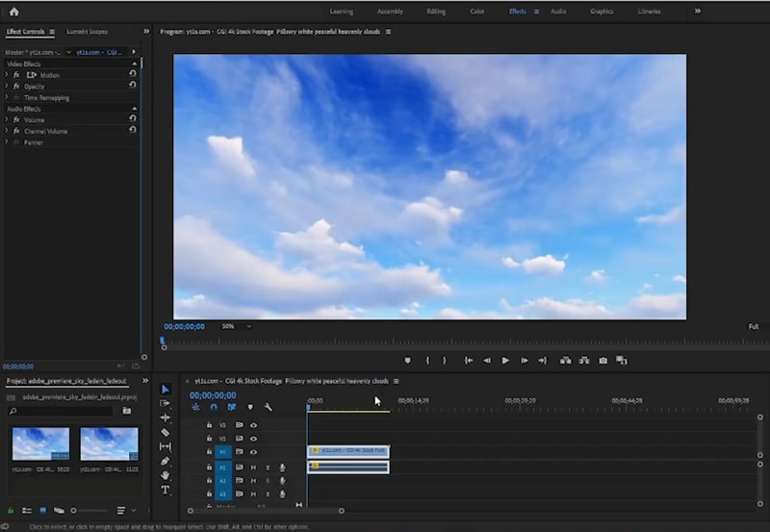Viewport: 770px width, 532px height.
Task: Select the Track Select Forward tool
Action: point(165,403)
